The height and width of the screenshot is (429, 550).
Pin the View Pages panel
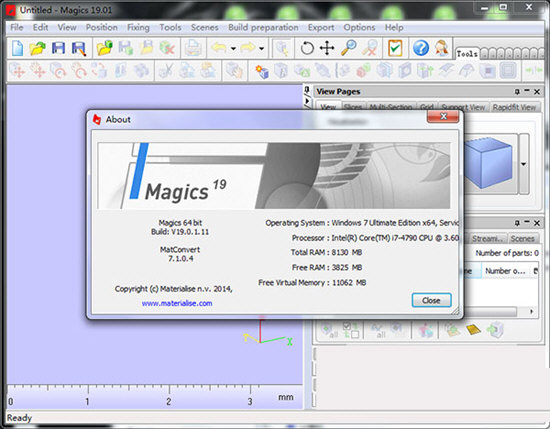517,92
